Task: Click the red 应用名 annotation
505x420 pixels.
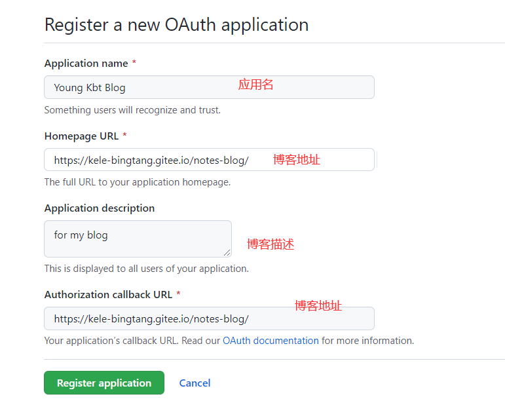Action: point(255,85)
